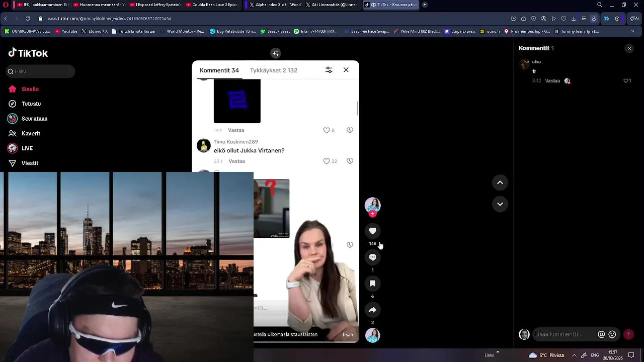Switch to the Alpha Index X browser tab
This screenshot has width=644, height=362.
(274, 6)
